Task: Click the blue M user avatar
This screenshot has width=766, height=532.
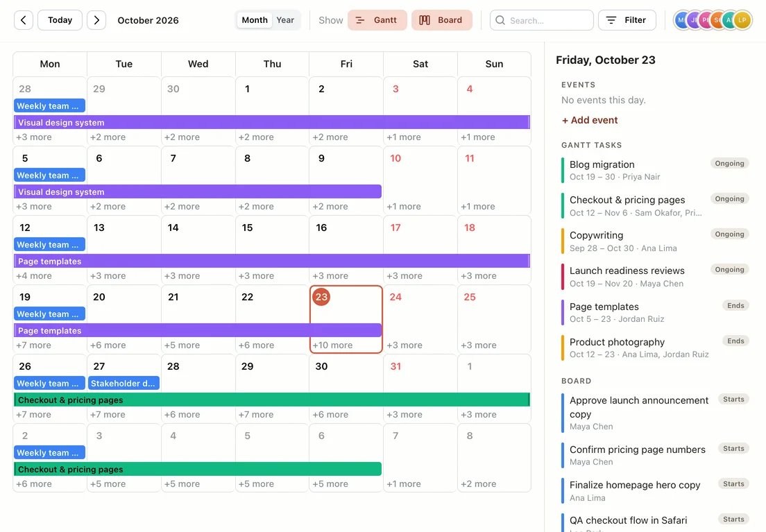Action: click(681, 20)
